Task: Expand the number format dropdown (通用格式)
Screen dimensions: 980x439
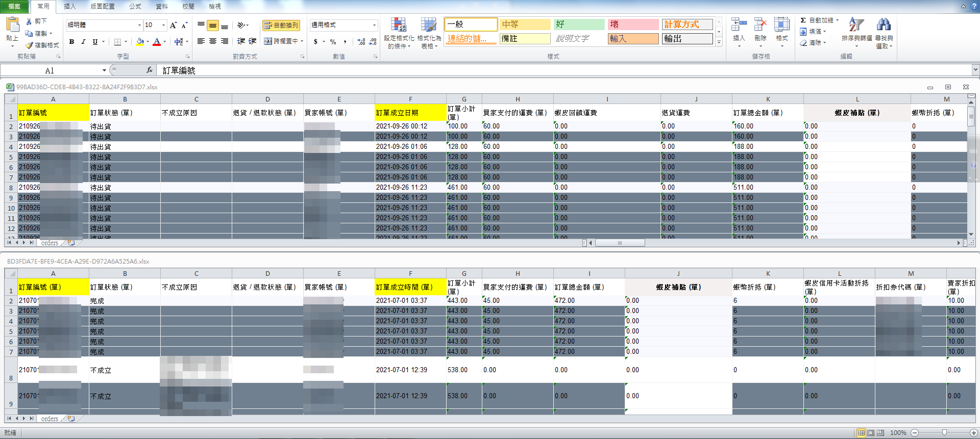Action: (374, 25)
